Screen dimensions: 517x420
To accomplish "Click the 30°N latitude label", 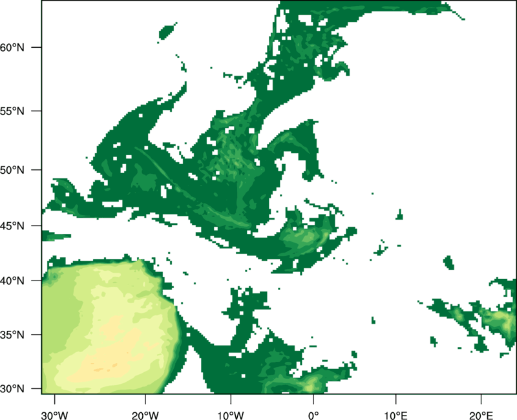I will 12,389.
